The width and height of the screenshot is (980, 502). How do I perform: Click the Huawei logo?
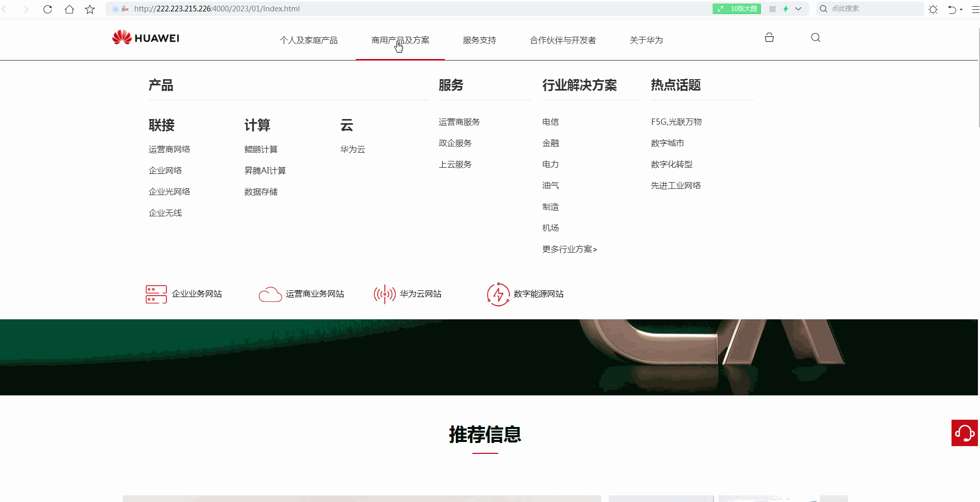click(x=146, y=38)
